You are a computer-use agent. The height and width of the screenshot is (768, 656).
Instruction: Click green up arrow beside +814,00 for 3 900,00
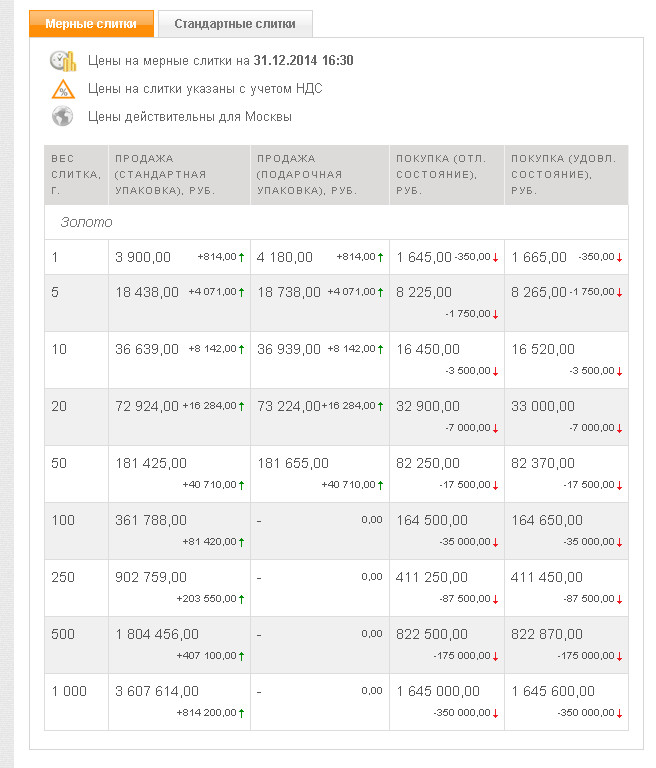tap(241, 257)
